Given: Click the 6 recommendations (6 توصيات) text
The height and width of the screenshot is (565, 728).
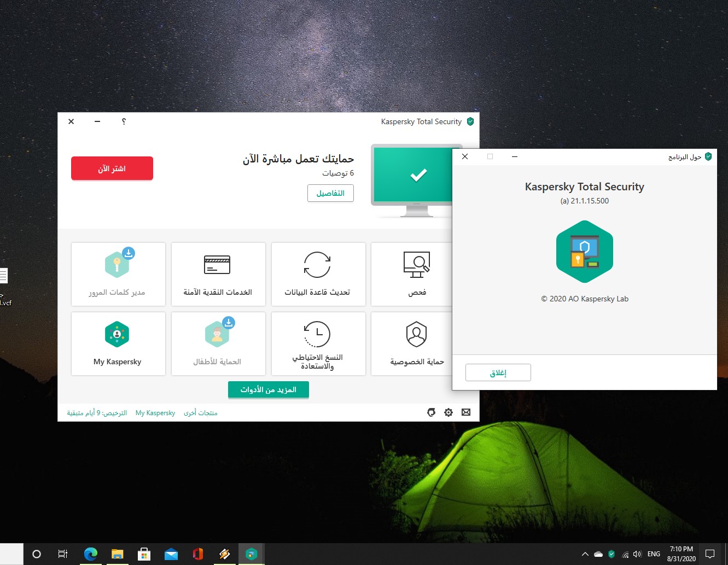Looking at the screenshot, I should click(x=338, y=173).
